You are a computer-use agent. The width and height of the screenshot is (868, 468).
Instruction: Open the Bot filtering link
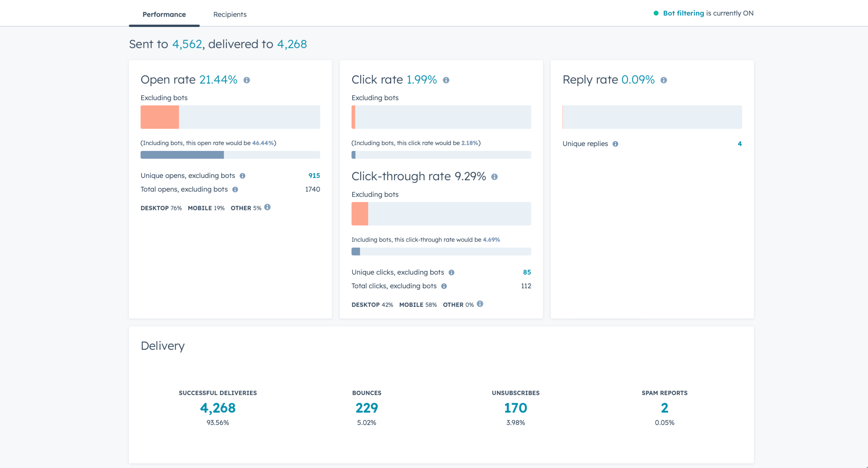(683, 13)
